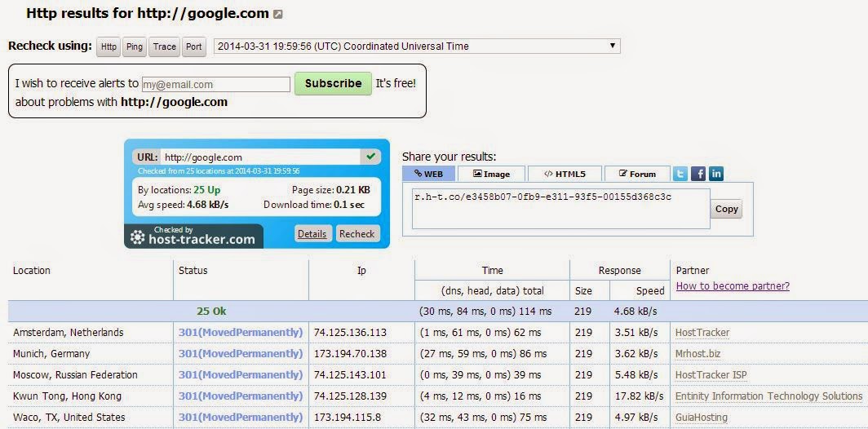This screenshot has height=429, width=868.
Task: Open GuiaHosting partner link
Action: tap(701, 418)
